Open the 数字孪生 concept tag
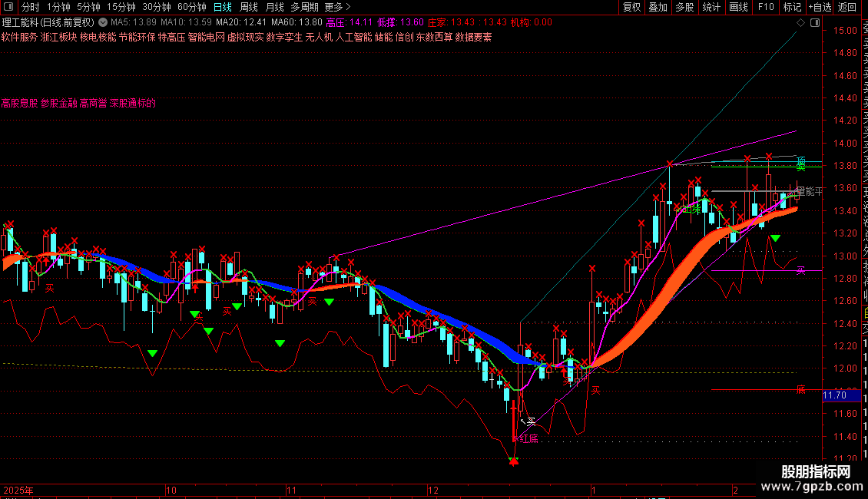868x499 pixels. (x=284, y=37)
